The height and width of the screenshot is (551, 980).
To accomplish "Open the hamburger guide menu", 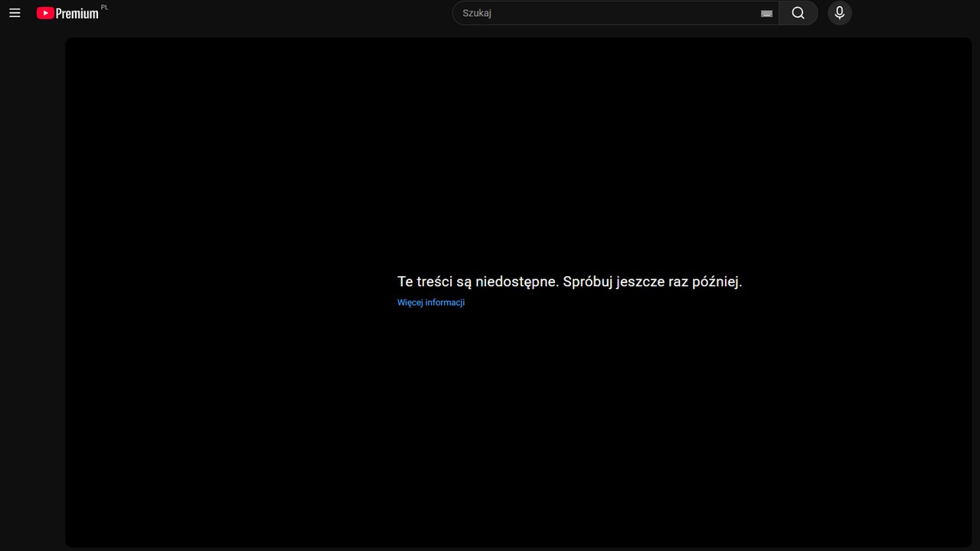I will pyautogui.click(x=15, y=13).
